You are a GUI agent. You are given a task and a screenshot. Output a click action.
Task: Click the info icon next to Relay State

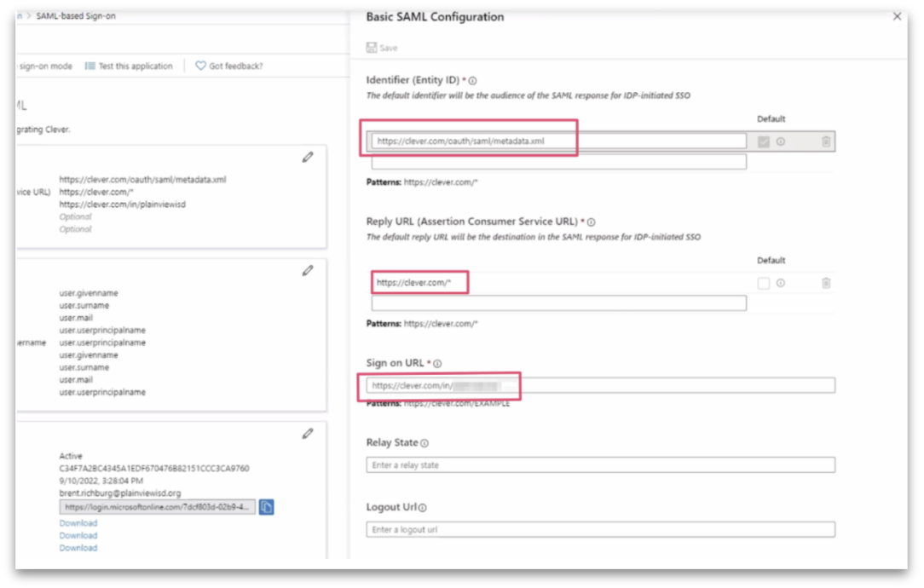coord(423,442)
